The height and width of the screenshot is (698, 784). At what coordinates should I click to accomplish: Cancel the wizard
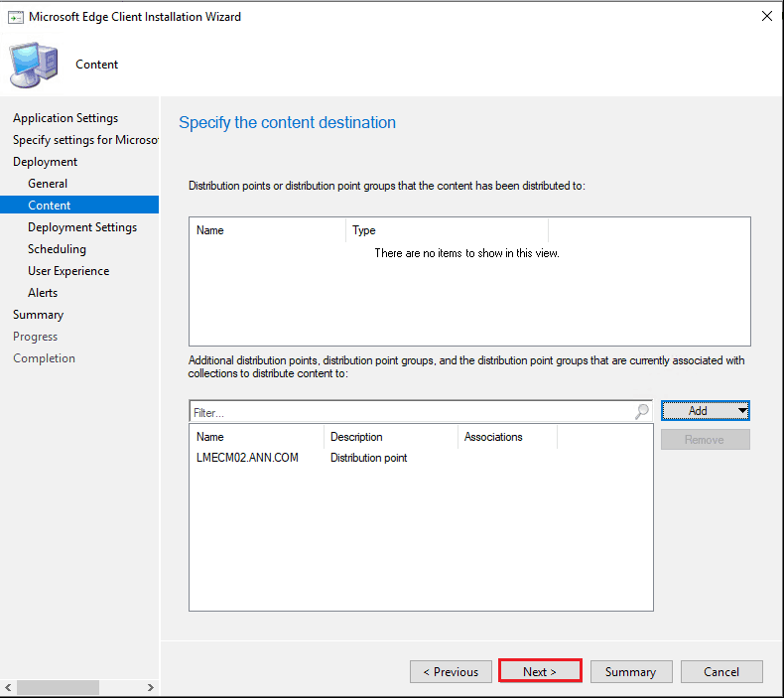point(721,671)
